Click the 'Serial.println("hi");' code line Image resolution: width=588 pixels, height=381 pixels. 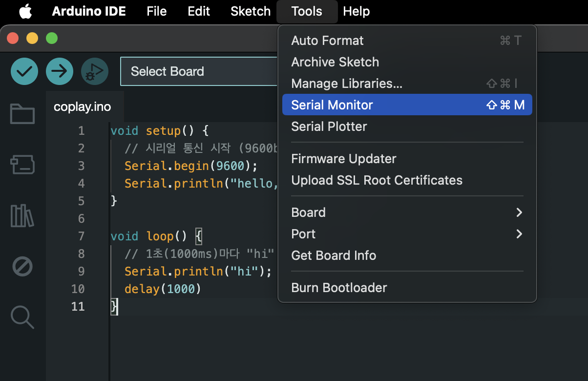(x=198, y=272)
